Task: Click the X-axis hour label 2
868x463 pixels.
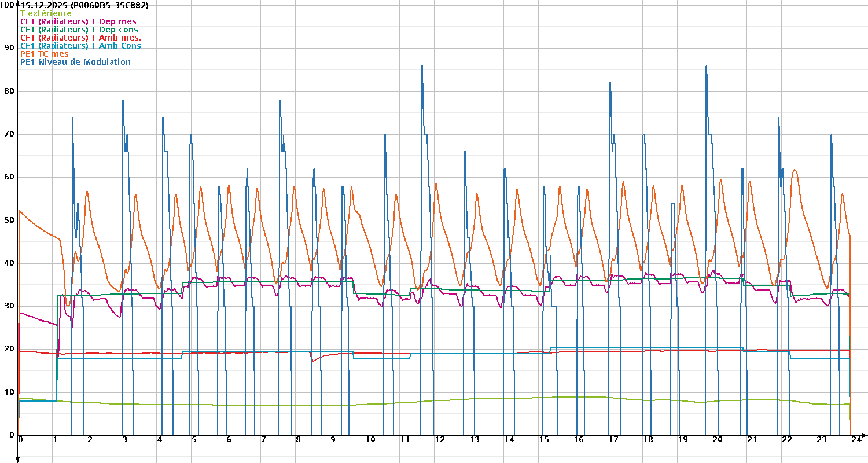Action: (x=90, y=440)
